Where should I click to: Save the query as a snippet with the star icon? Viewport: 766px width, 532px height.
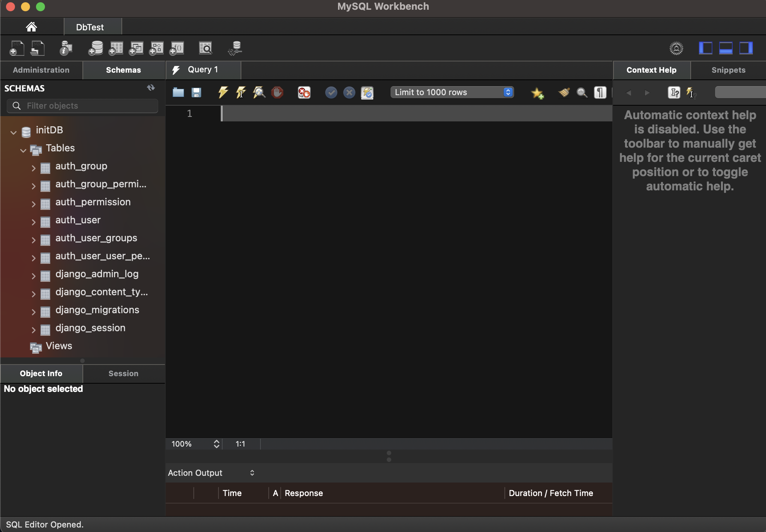click(537, 93)
